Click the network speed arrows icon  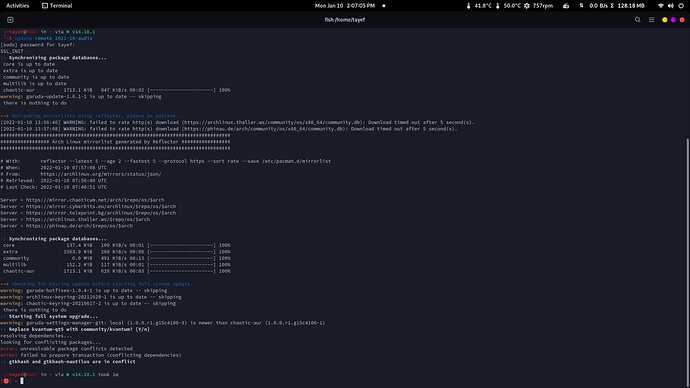coord(581,6)
